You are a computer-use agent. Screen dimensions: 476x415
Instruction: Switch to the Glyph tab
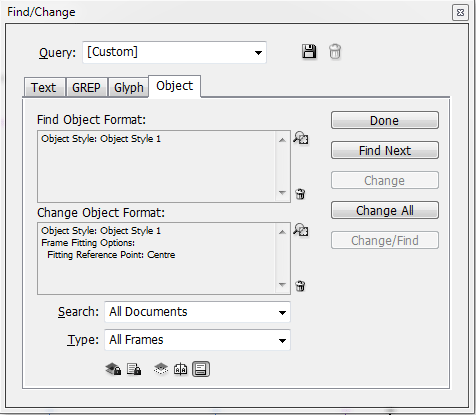pyautogui.click(x=129, y=88)
